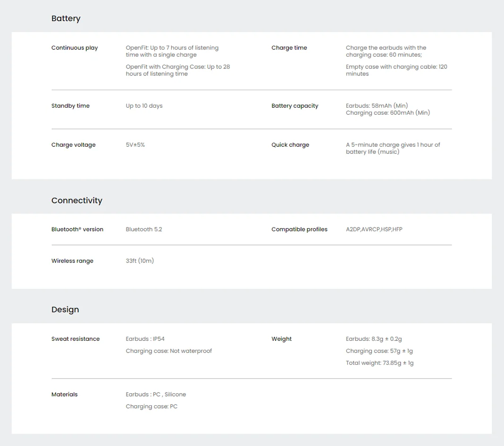Screen dimensions: 504x446
Task: Click the Connectivity section heading
Action: click(x=77, y=200)
